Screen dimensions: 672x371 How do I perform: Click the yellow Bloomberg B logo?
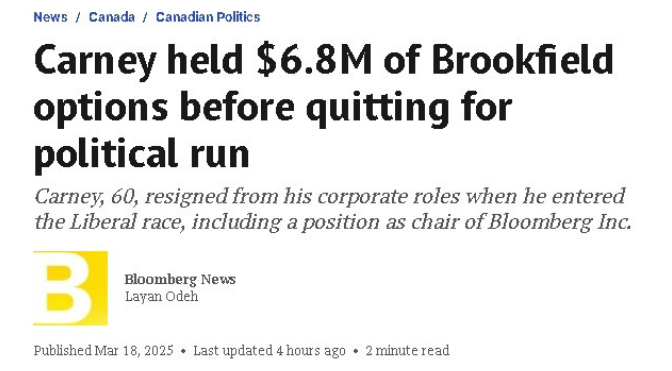[x=70, y=288]
